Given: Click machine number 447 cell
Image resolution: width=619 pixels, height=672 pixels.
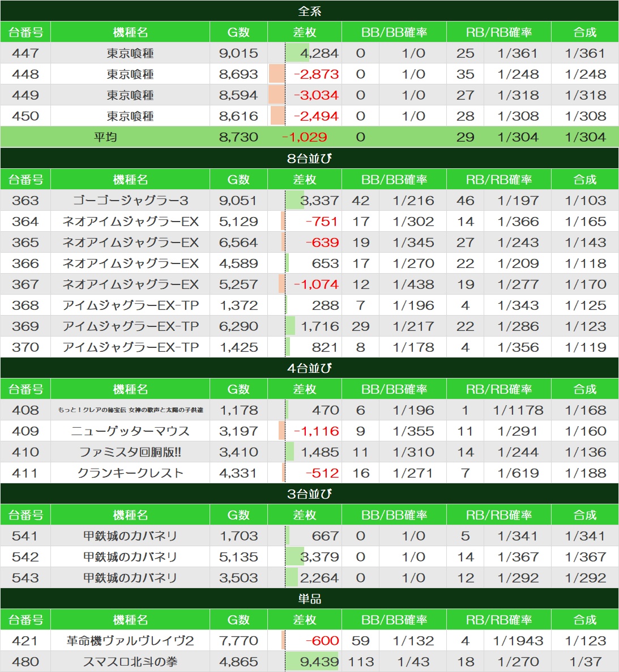Looking at the screenshot, I should click(25, 53).
